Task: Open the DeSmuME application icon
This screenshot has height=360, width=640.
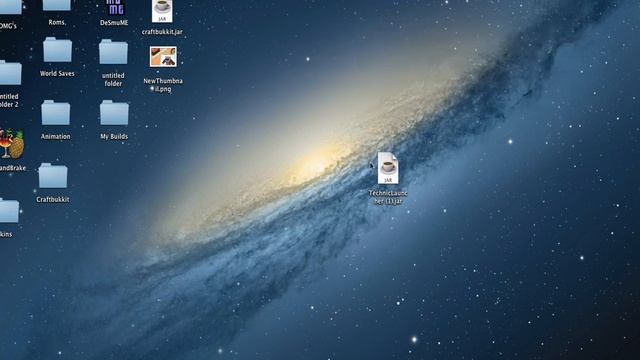Action: tap(115, 7)
